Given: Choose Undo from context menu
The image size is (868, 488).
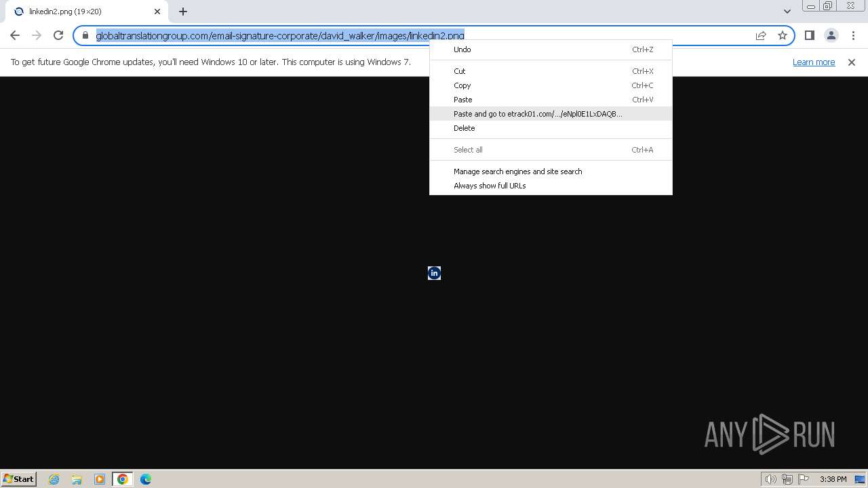Looking at the screenshot, I should point(551,49).
